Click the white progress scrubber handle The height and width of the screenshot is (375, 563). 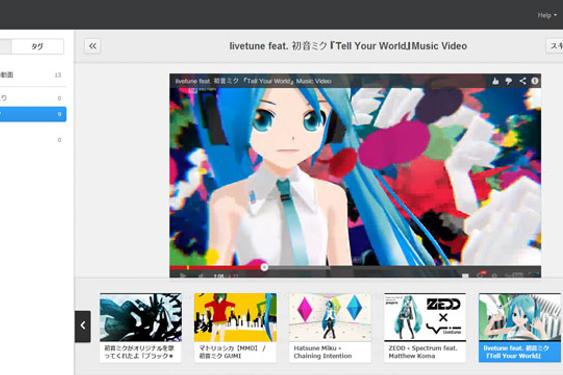[264, 267]
